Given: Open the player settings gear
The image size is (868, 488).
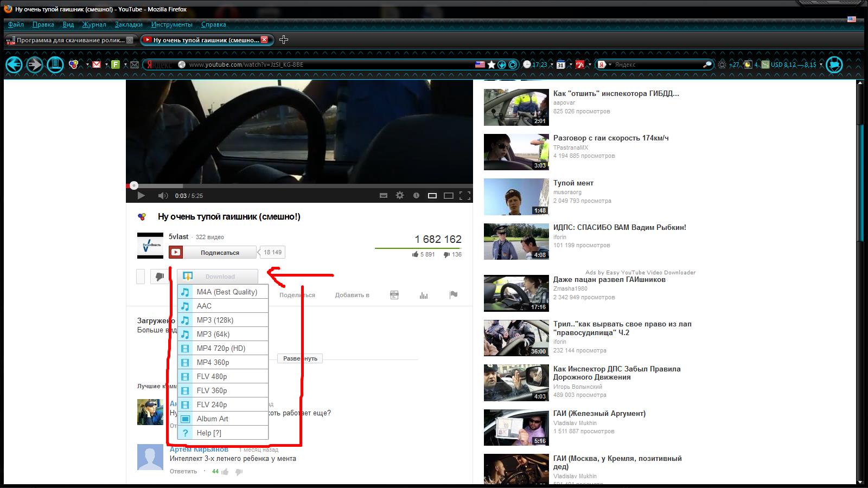Looking at the screenshot, I should point(400,196).
